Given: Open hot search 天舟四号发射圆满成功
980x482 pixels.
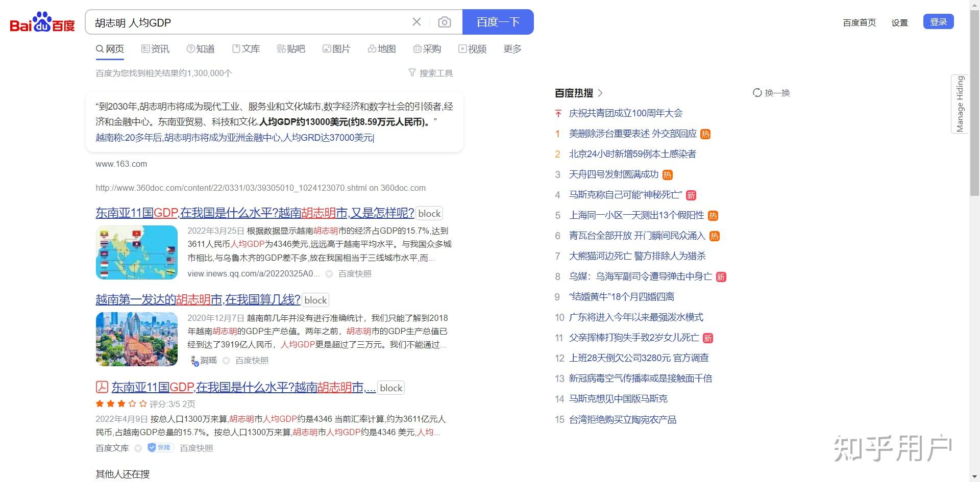Looking at the screenshot, I should click(x=614, y=174).
